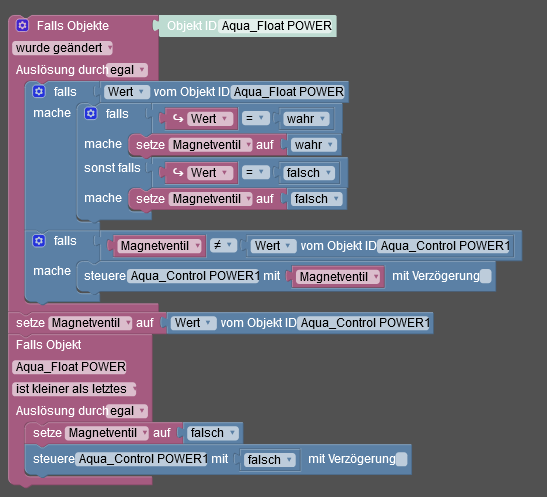Click Aqua_Control POWER1 object in comparison block
This screenshot has width=547, height=497.
[x=445, y=246]
